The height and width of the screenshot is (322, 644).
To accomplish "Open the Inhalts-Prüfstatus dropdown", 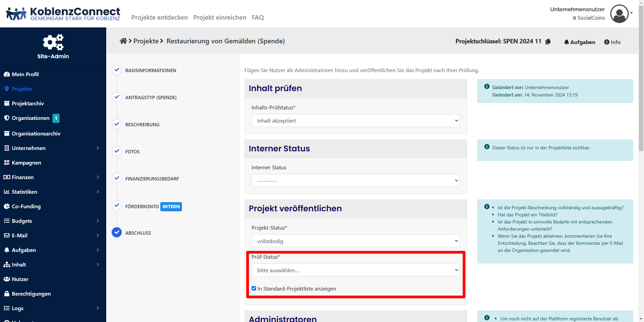I will pos(355,121).
